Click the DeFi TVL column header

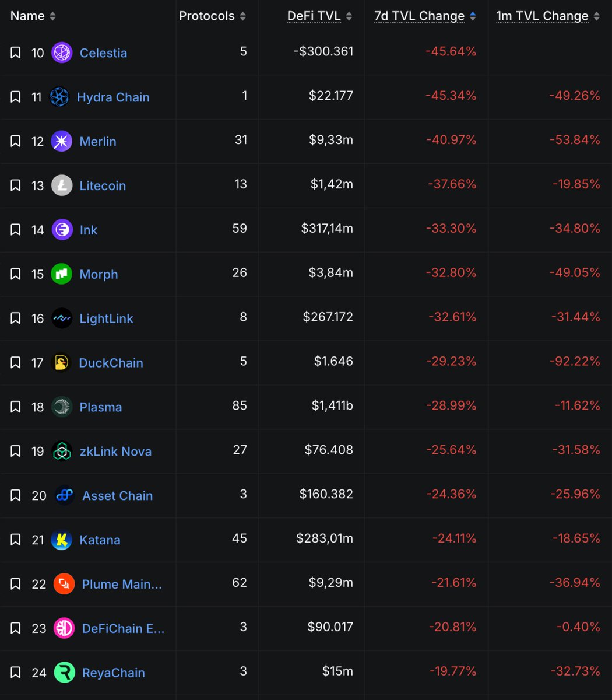(314, 16)
